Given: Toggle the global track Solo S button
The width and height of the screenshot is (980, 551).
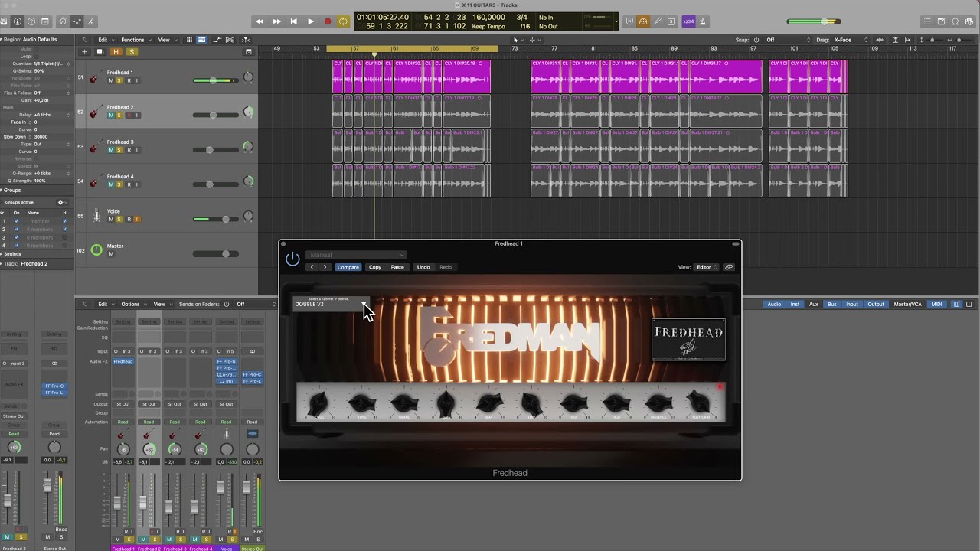Looking at the screenshot, I should 132,52.
